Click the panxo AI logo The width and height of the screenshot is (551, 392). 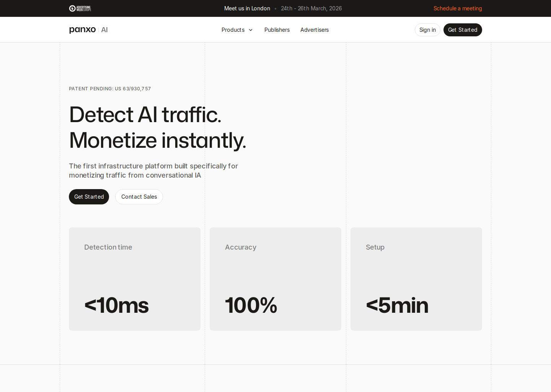tap(88, 29)
